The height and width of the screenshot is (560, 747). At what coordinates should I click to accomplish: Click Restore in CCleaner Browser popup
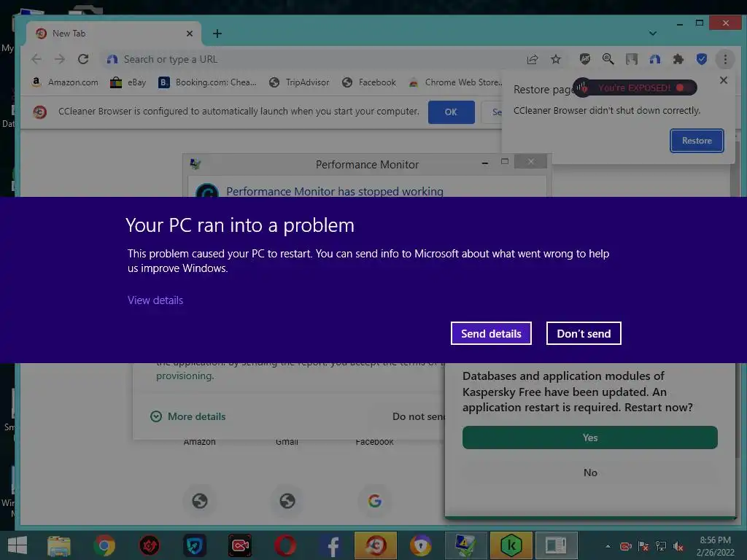point(697,141)
